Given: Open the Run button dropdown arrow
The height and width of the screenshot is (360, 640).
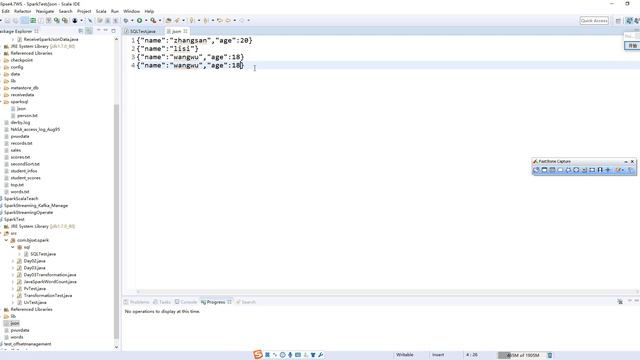Looking at the screenshot, I should [146, 20].
